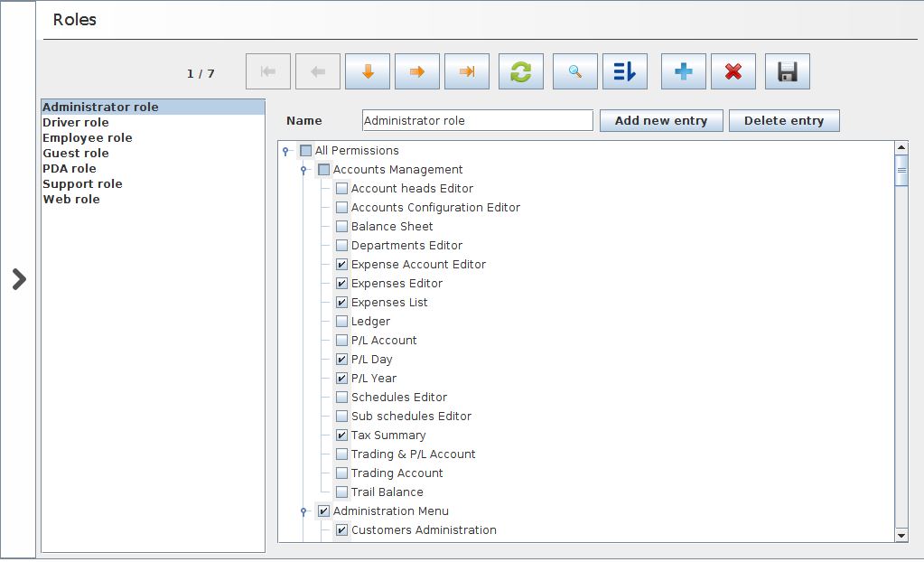Click the sort records icon
Viewport: 924px width, 562px height.
pos(625,72)
